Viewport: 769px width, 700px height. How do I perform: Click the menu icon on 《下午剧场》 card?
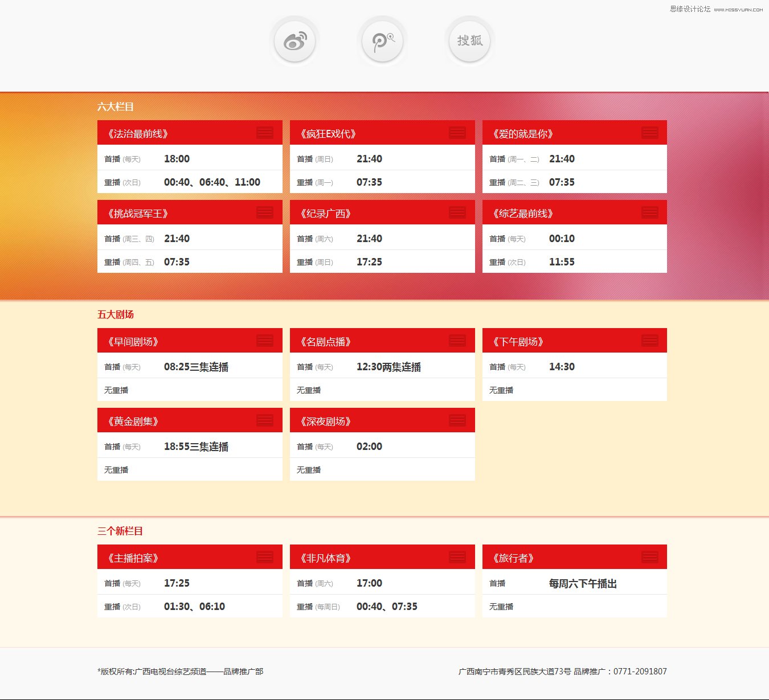pos(650,341)
